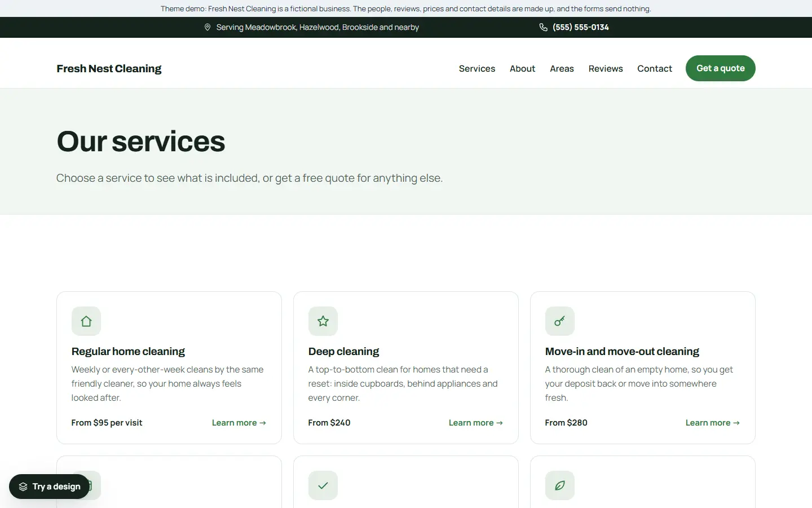The height and width of the screenshot is (508, 812).
Task: Click the Theme demo disclaimer banner text
Action: (406, 8)
